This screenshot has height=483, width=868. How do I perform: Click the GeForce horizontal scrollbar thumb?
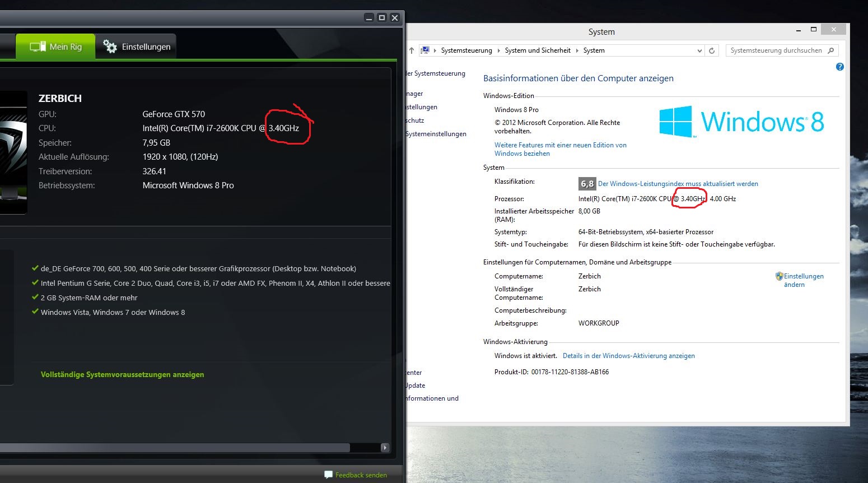click(175, 448)
